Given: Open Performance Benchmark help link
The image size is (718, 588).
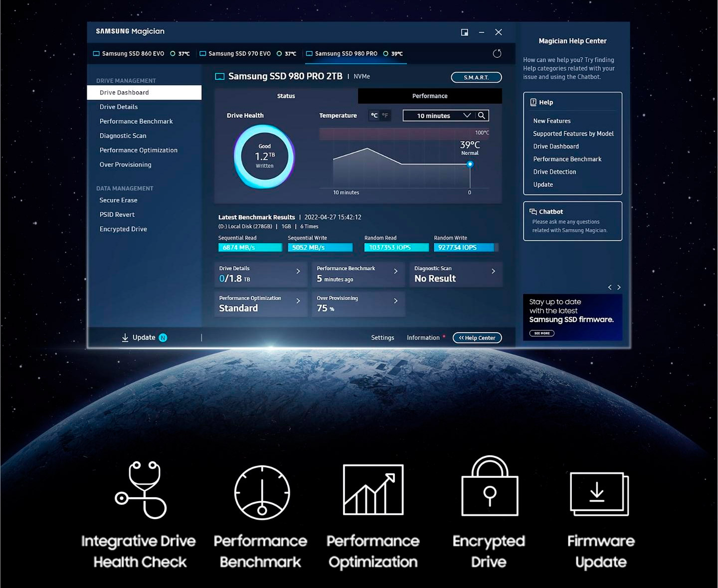Looking at the screenshot, I should [x=567, y=159].
